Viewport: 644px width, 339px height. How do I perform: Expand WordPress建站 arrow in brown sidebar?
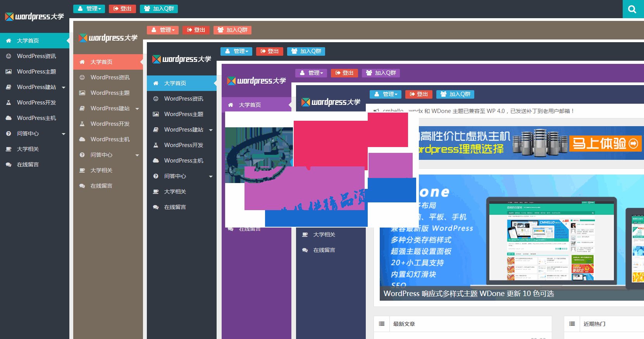click(137, 109)
